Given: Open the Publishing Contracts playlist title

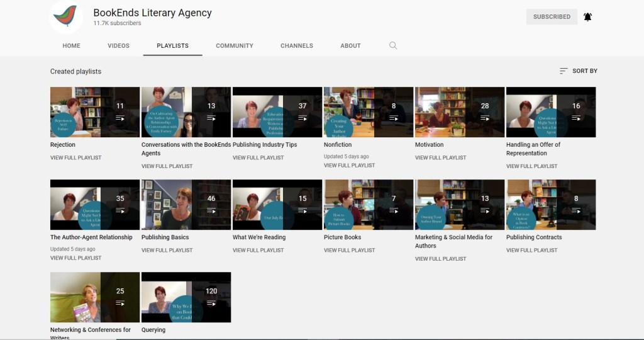Looking at the screenshot, I should tap(534, 237).
